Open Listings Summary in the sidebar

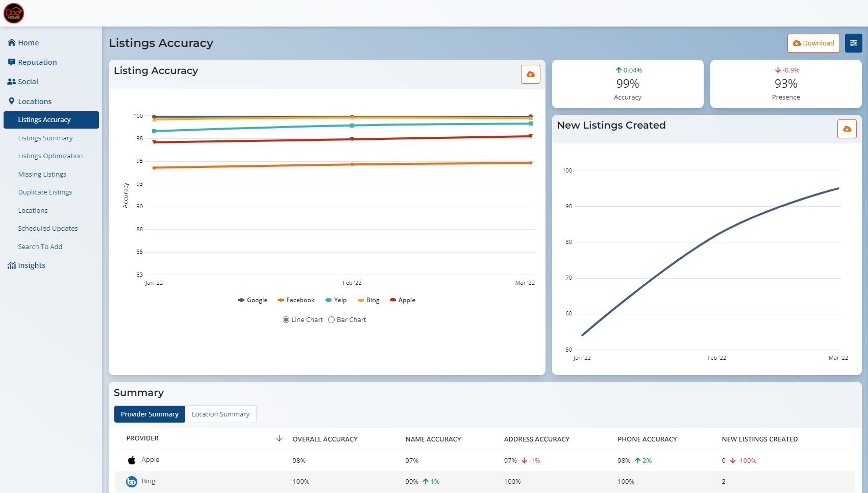(45, 138)
